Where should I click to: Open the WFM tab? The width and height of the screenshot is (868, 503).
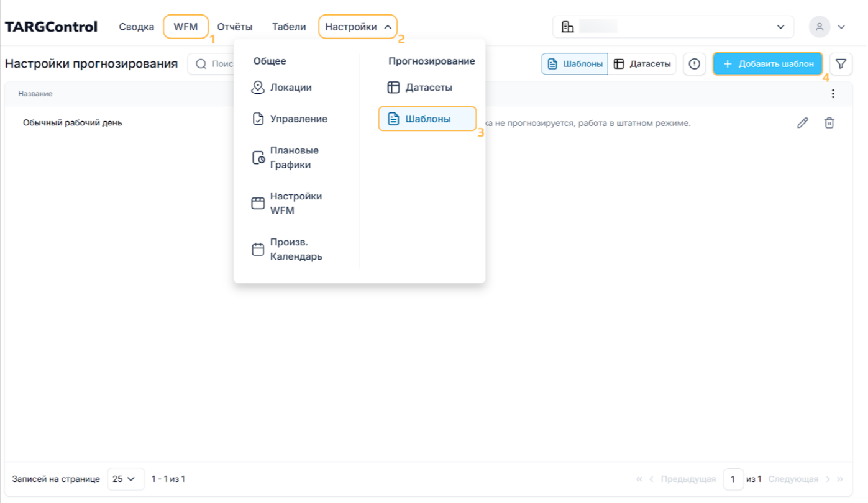point(185,27)
